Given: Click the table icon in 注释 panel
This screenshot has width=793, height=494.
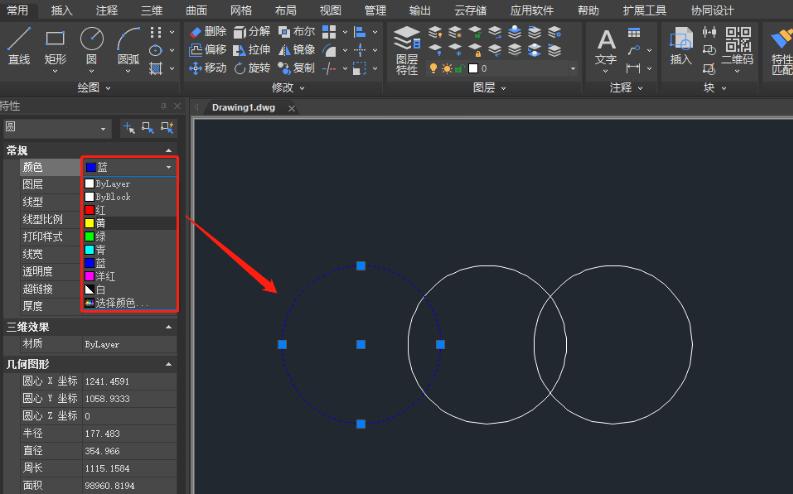Looking at the screenshot, I should pyautogui.click(x=634, y=33).
